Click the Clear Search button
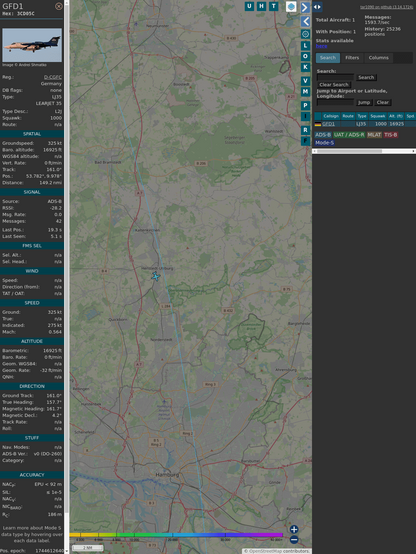Image resolution: width=416 pixels, height=554 pixels. pyautogui.click(x=334, y=84)
